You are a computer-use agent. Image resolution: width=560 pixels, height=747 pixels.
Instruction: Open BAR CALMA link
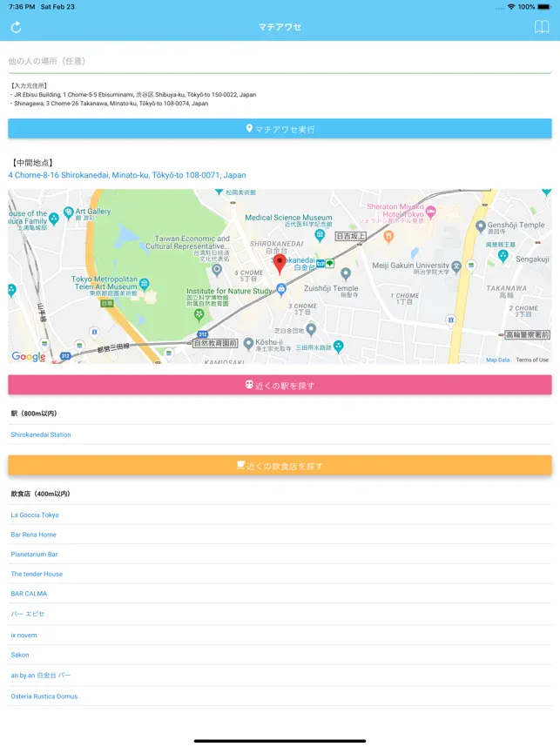click(29, 594)
